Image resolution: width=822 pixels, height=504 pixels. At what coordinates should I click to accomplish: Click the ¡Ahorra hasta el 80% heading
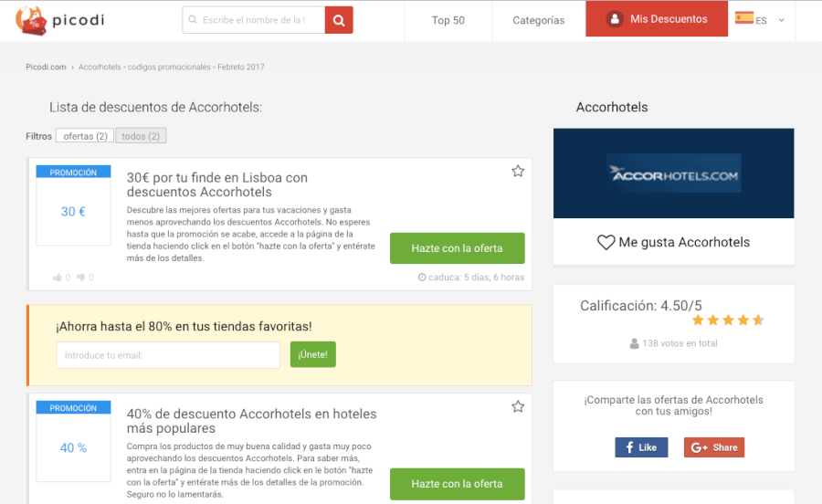coord(184,326)
